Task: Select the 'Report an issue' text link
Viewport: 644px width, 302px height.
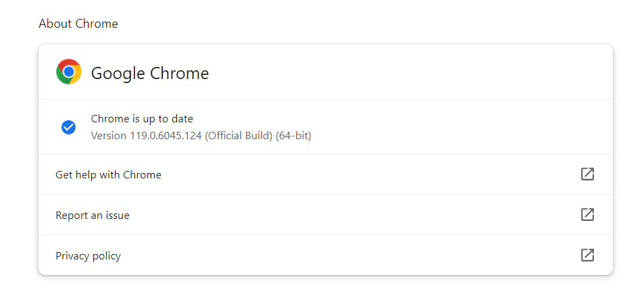Action: (93, 216)
